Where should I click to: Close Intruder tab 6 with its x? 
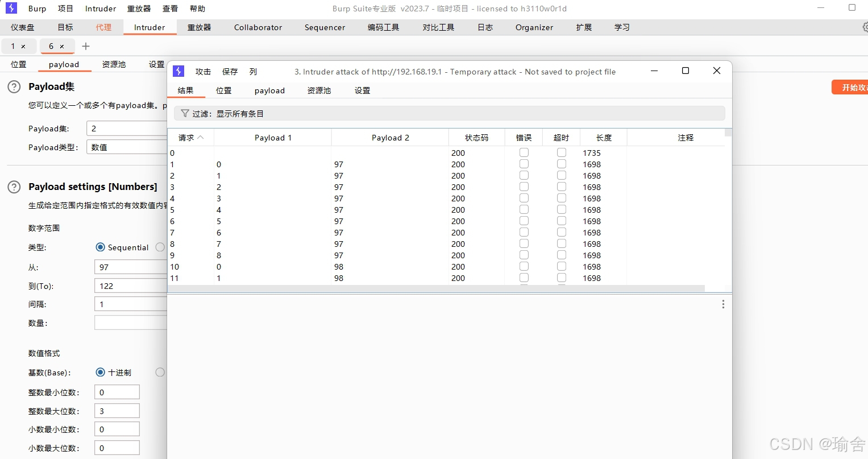62,47
